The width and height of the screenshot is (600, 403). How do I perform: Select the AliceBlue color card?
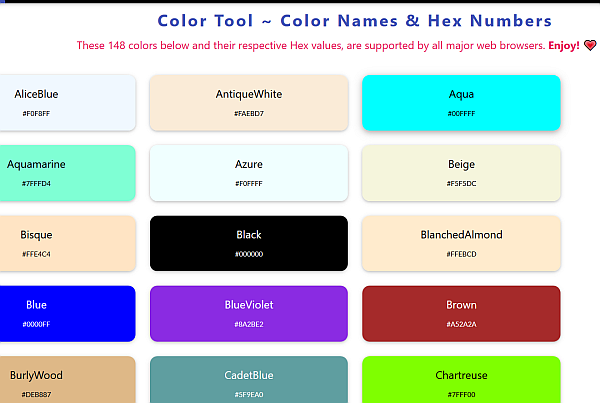[68, 103]
